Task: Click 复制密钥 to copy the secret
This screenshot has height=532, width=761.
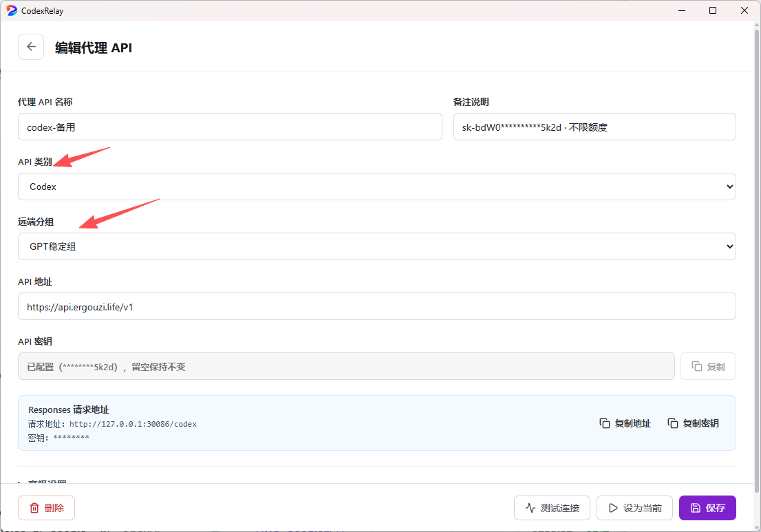Action: point(693,423)
